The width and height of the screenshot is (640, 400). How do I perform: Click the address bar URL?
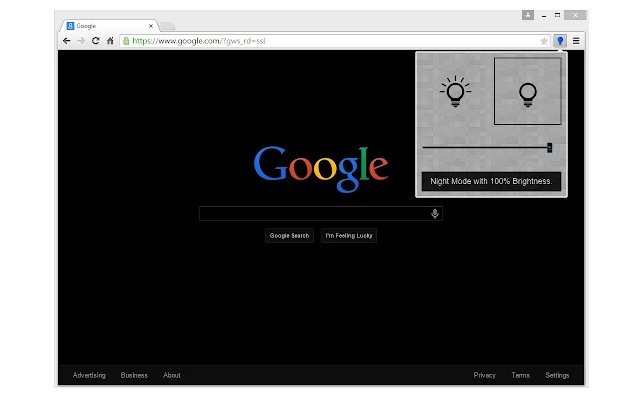(x=199, y=41)
